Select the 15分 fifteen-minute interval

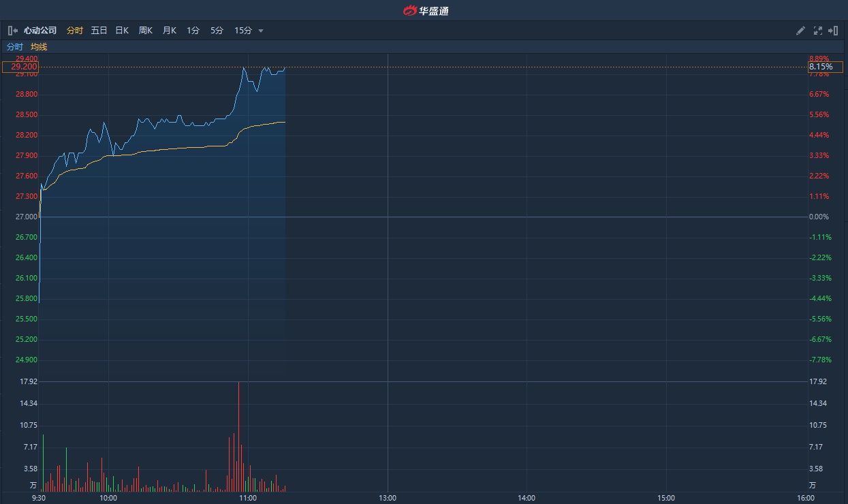coord(242,31)
